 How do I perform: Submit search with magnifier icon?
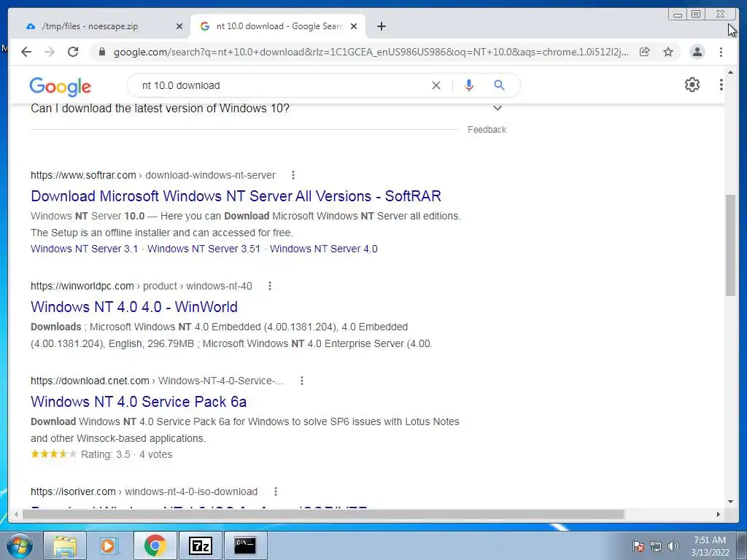(499, 85)
